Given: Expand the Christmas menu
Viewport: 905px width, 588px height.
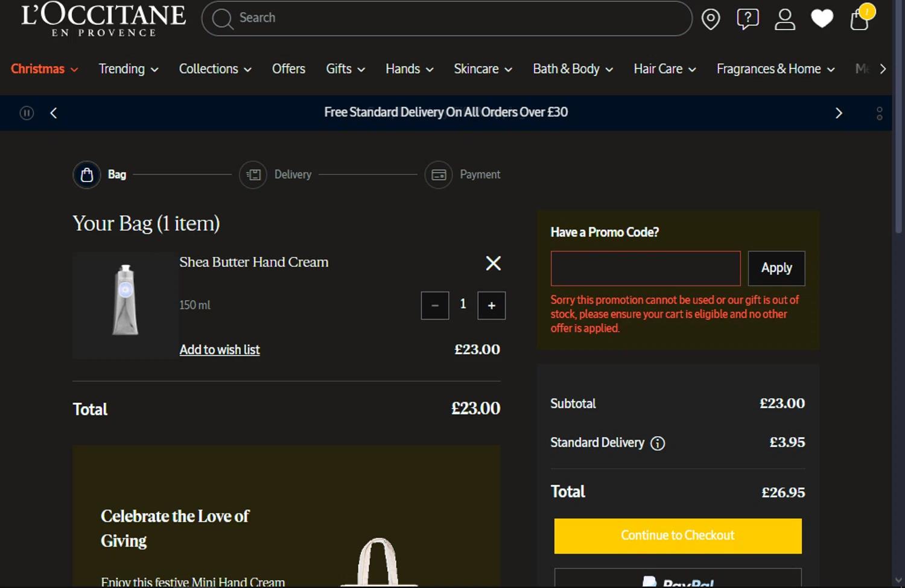Looking at the screenshot, I should click(x=44, y=69).
